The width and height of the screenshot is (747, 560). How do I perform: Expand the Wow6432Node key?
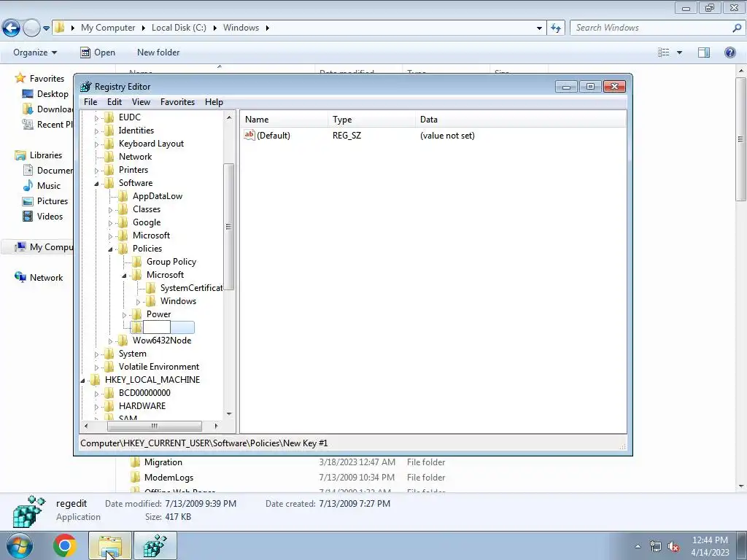pos(111,341)
